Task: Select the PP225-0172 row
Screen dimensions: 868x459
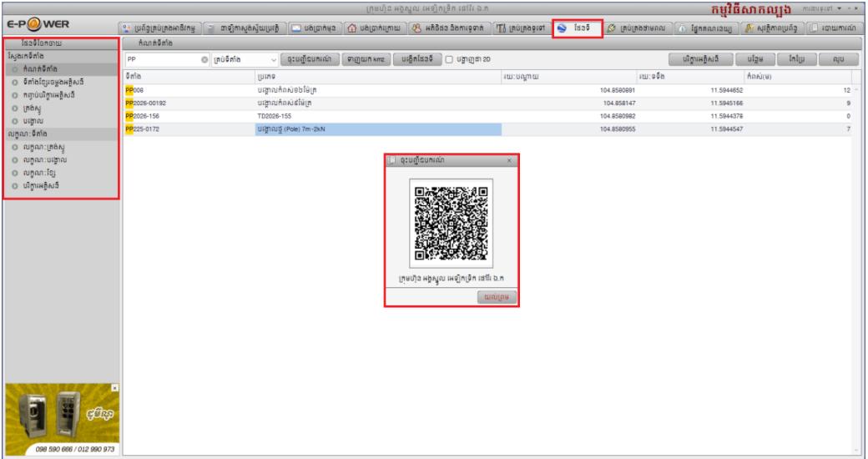Action: (x=487, y=129)
